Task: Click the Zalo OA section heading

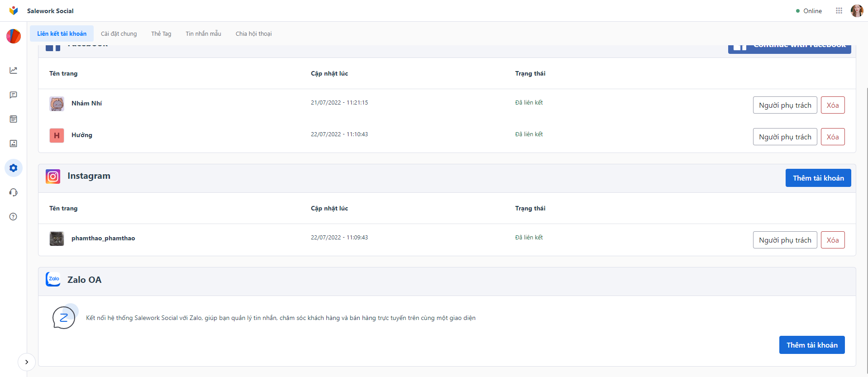Action: (85, 280)
